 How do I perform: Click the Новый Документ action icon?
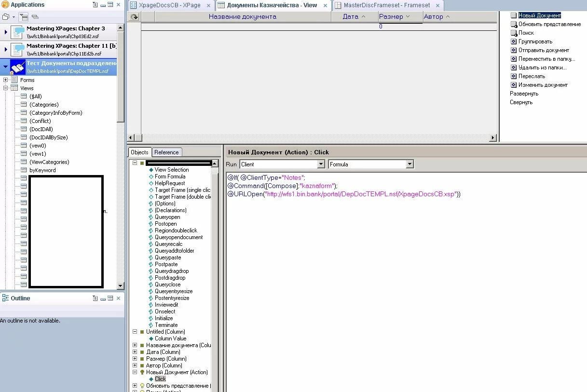click(x=514, y=15)
